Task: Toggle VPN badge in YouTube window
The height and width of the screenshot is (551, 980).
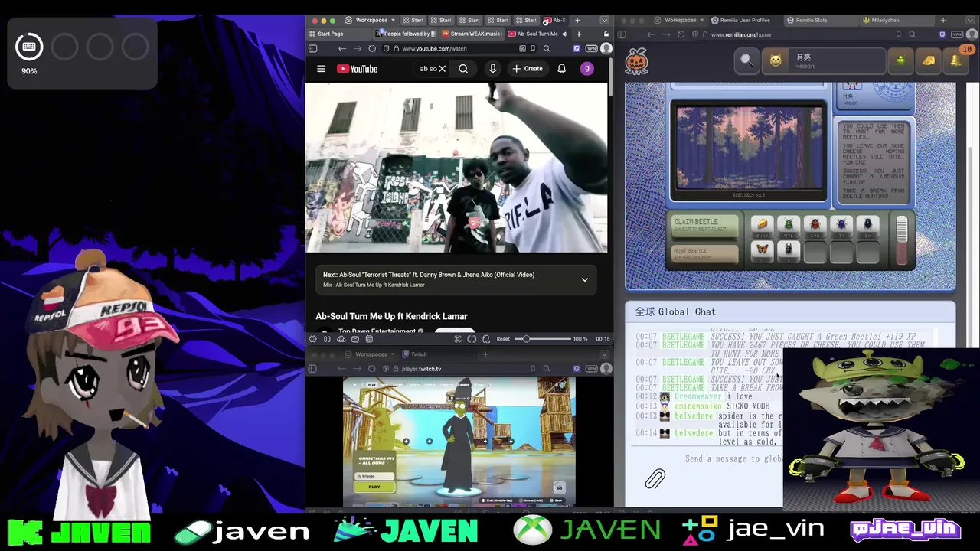Action: (x=591, y=48)
